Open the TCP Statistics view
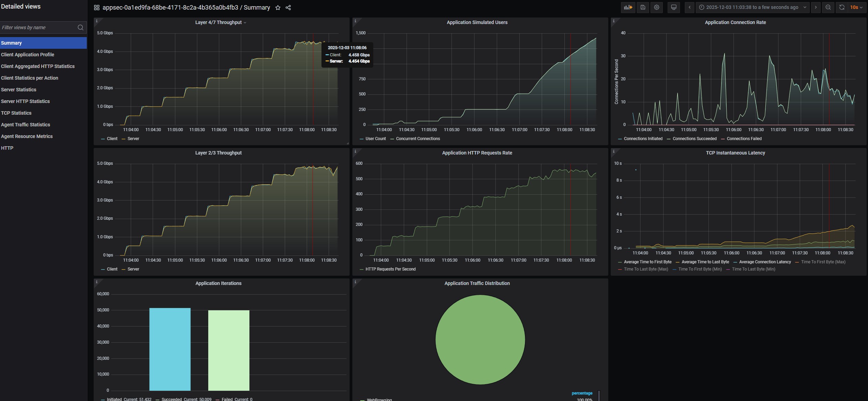This screenshot has width=868, height=401. pyautogui.click(x=16, y=113)
